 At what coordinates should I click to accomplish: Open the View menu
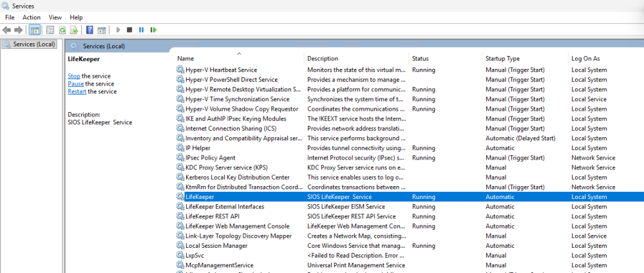coord(55,17)
